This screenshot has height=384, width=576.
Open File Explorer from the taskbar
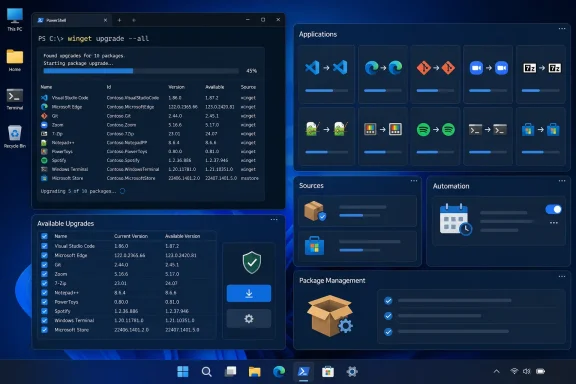255,372
